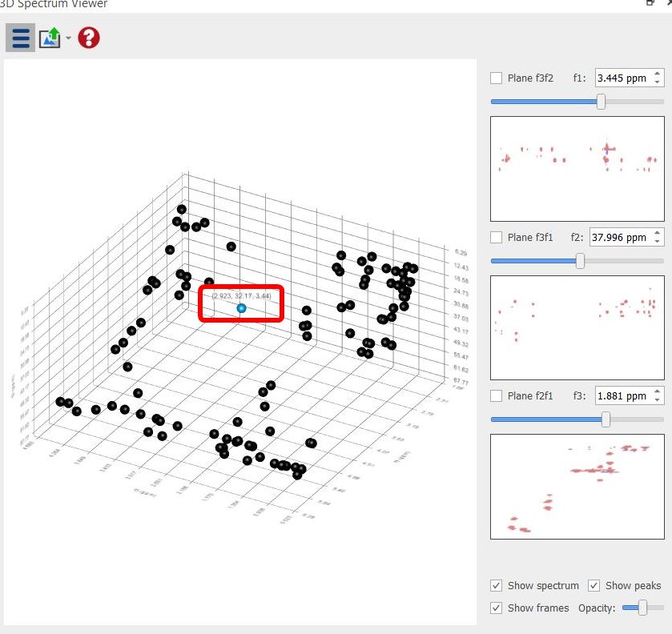Disable the Show frames option
Screen dimensions: 672x634
click(x=497, y=608)
